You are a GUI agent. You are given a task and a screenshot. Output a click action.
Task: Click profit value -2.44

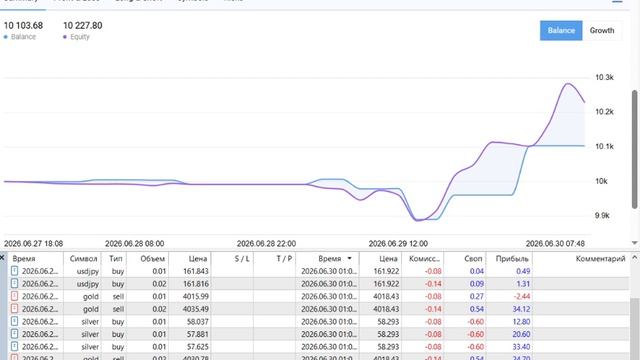522,296
